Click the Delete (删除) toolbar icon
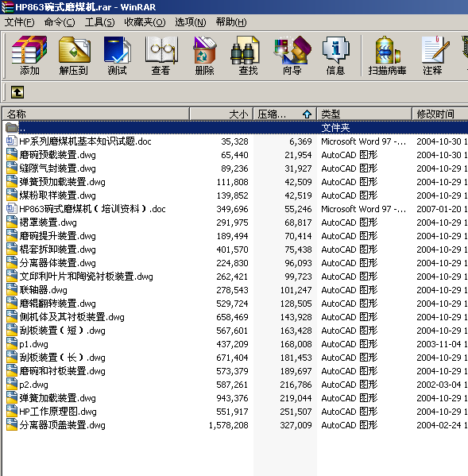The width and height of the screenshot is (468, 476). 204,56
